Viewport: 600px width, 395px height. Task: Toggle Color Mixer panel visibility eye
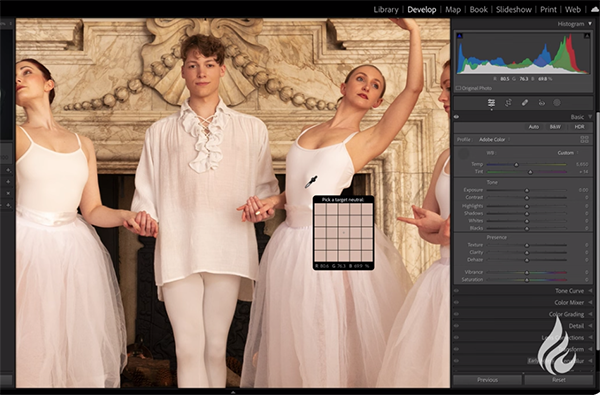click(x=457, y=302)
